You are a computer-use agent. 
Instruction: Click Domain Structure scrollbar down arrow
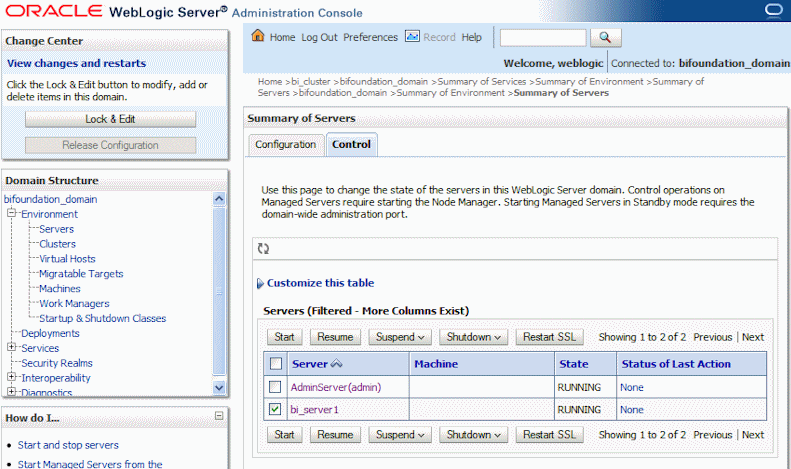219,387
